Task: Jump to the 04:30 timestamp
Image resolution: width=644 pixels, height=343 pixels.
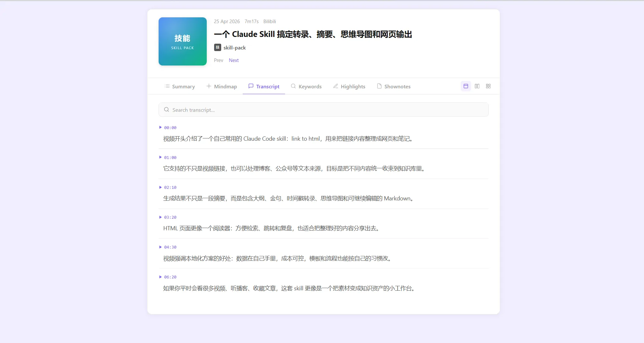Action: point(170,247)
